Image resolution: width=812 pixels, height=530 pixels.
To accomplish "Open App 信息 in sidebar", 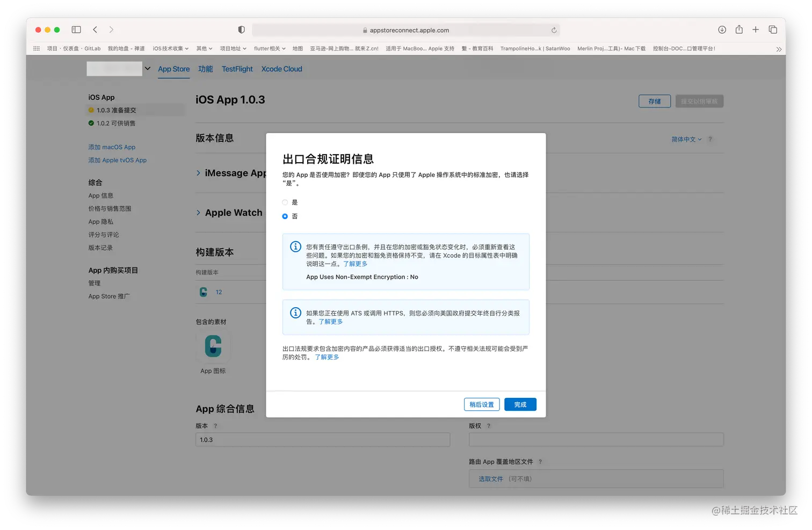I will [101, 195].
